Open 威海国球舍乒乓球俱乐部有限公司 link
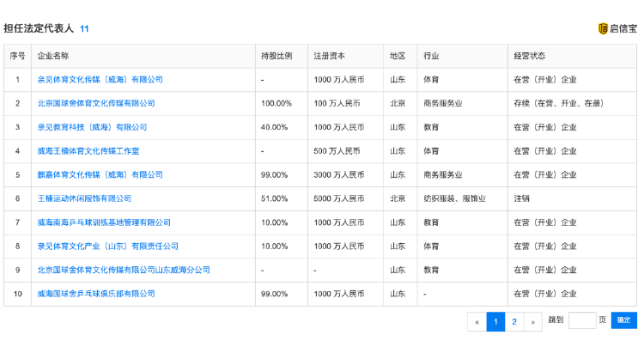 pyautogui.click(x=96, y=294)
